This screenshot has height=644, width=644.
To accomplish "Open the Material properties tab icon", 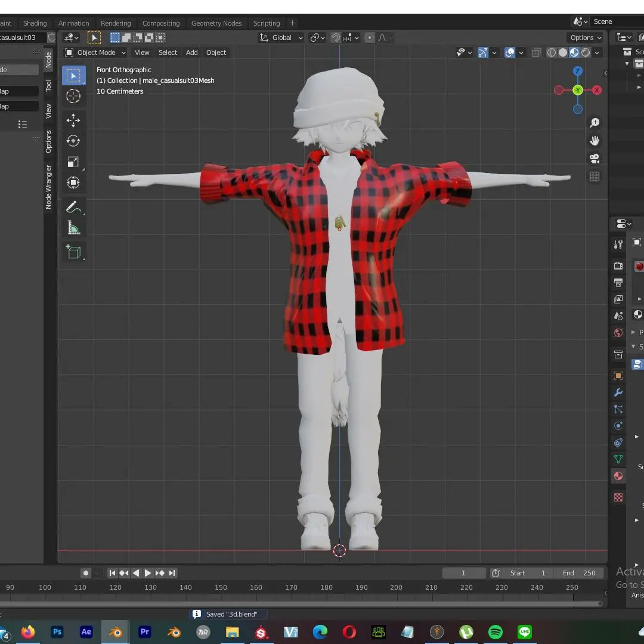I will [618, 476].
